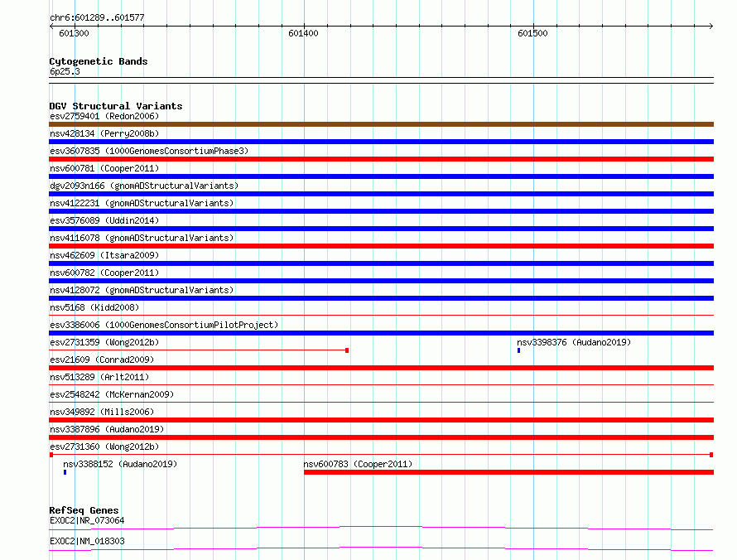
Task: Click the red bar under nsv600783
Action: pyautogui.click(x=509, y=472)
